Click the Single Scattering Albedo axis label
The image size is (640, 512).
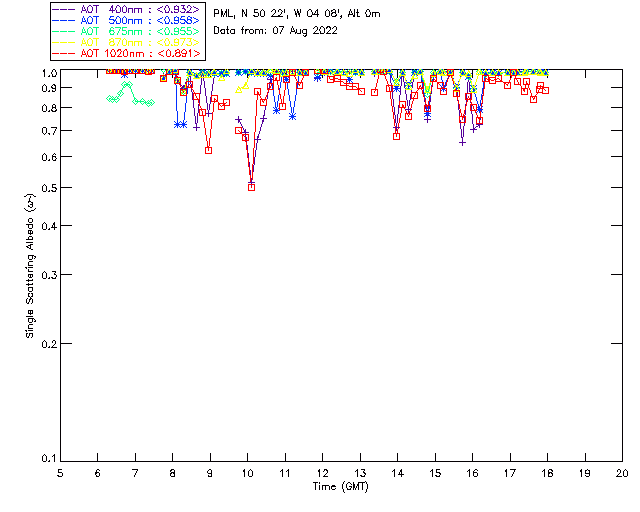[31, 266]
